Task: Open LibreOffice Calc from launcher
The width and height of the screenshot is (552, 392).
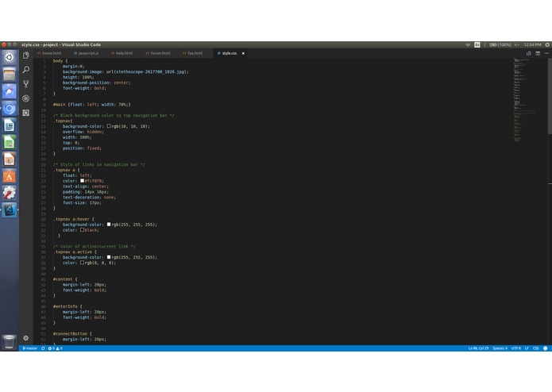Action: point(10,142)
